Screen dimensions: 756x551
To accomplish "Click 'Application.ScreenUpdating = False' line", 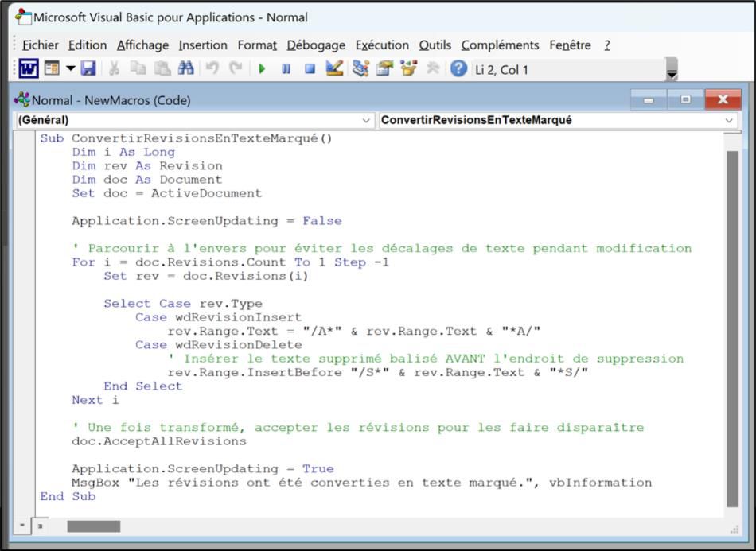I will tap(207, 221).
